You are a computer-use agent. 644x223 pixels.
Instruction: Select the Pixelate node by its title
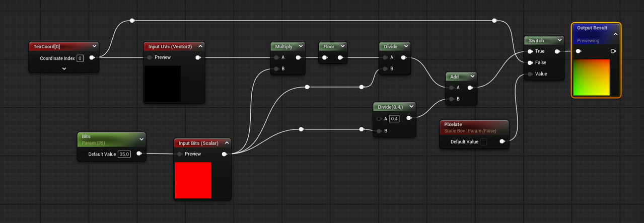(x=453, y=124)
